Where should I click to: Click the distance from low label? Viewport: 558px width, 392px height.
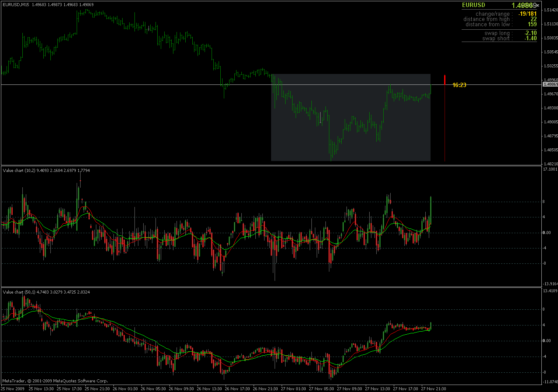click(488, 24)
